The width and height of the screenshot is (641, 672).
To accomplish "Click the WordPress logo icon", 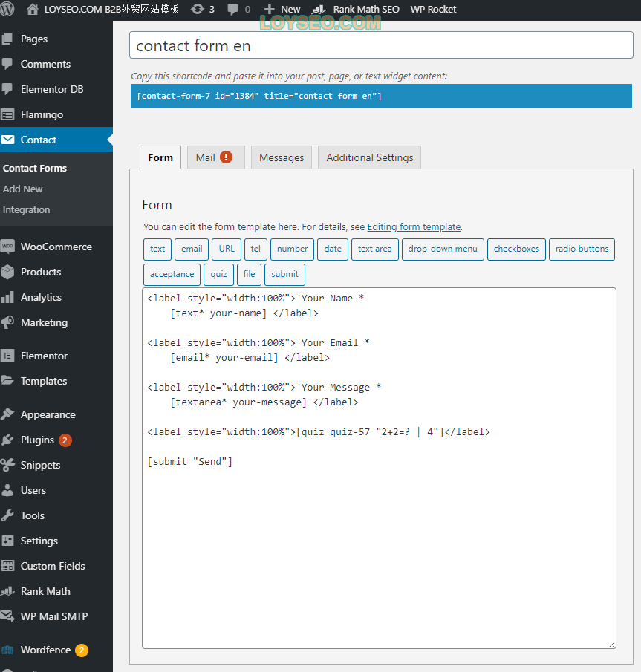I will click(7, 9).
